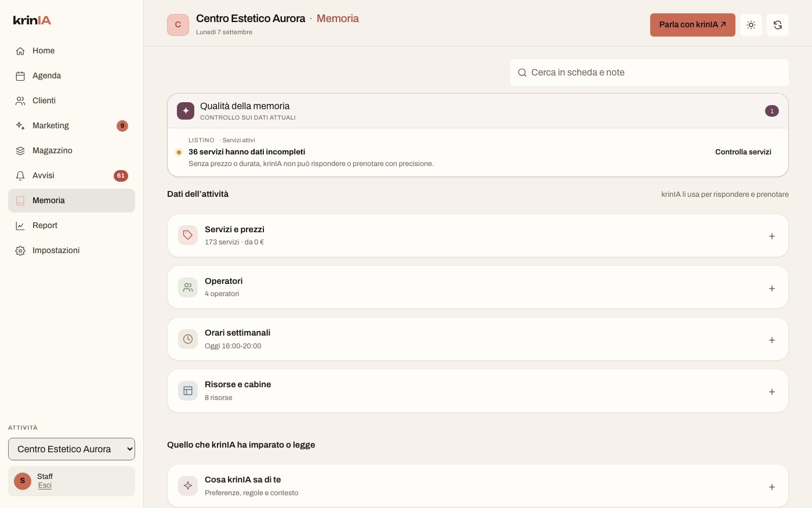Expand the Servizi e prezzi section
Screen dimensions: 812x508
coord(772,236)
